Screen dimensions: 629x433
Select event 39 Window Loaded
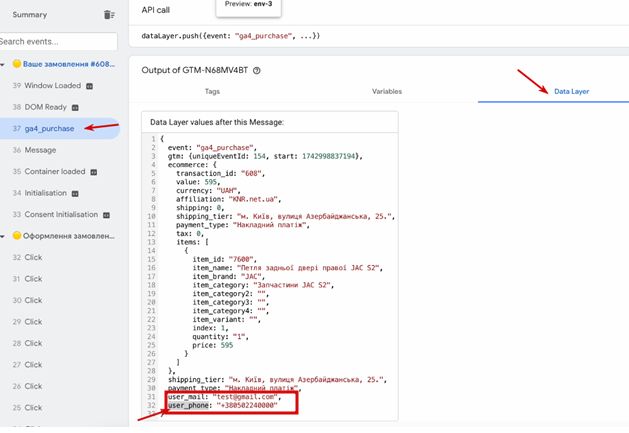point(53,86)
